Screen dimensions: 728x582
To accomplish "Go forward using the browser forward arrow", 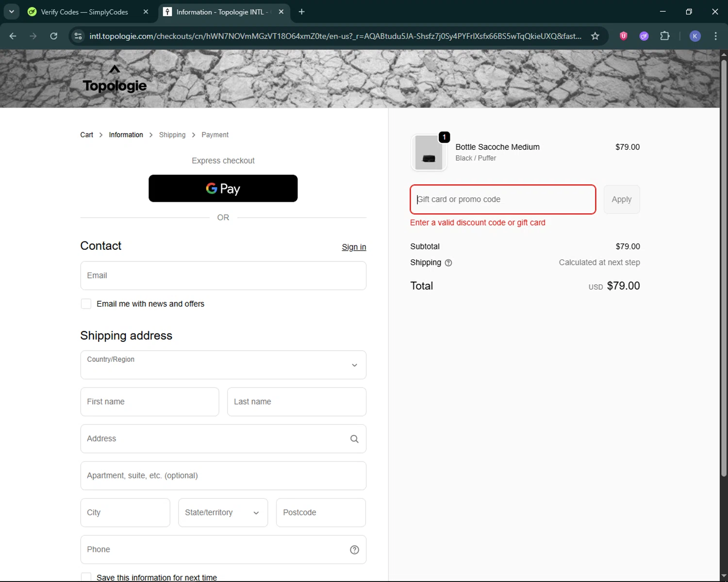I will [33, 36].
